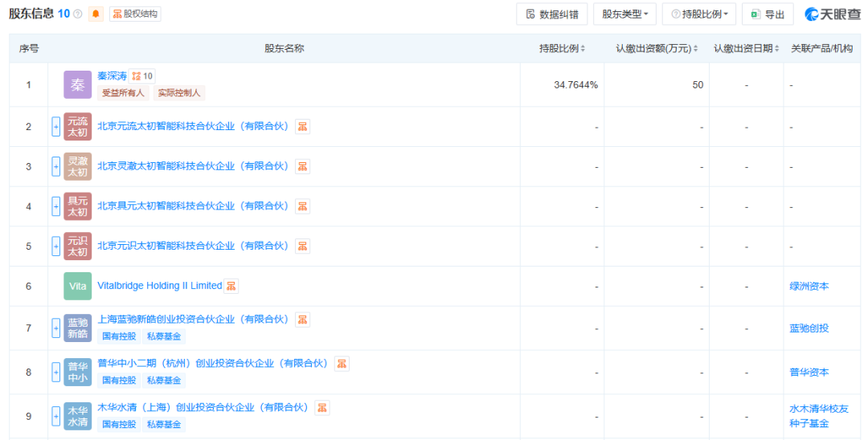Click equity structure icon for 北京灵澈太初
The height and width of the screenshot is (440, 868).
point(302,166)
